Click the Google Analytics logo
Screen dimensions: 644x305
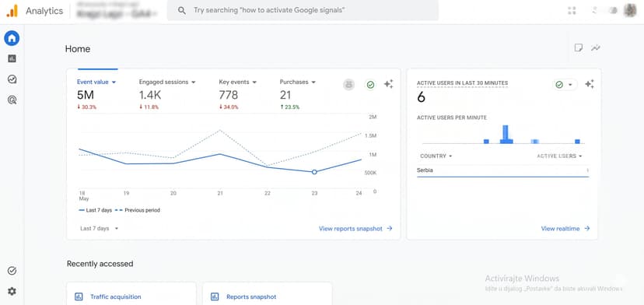click(12, 11)
